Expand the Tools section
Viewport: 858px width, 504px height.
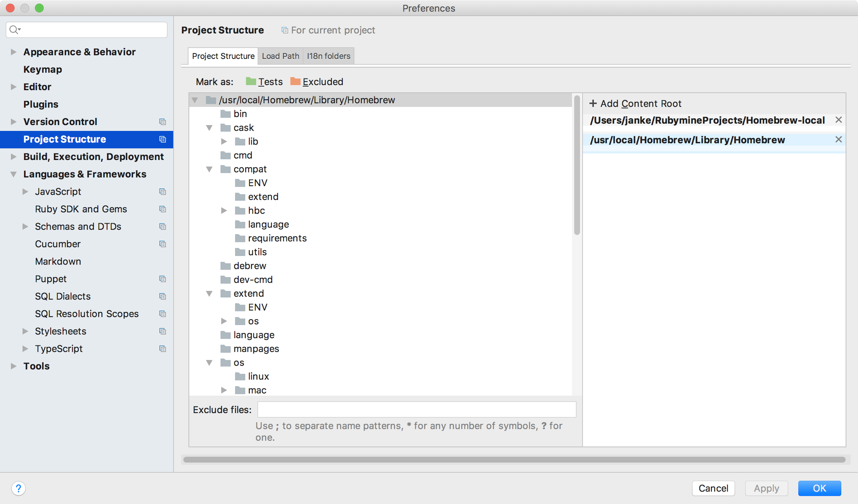[x=13, y=366]
